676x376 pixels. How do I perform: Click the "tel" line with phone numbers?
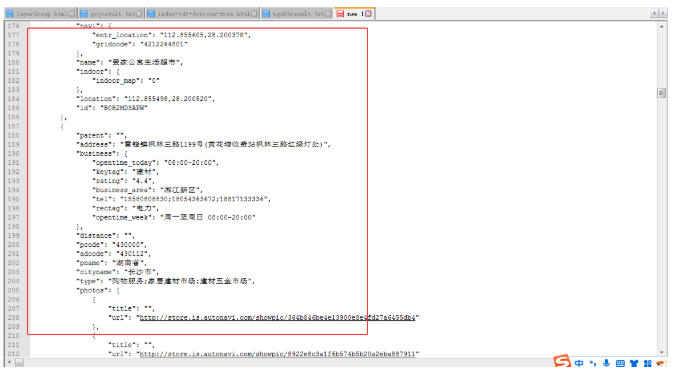click(x=182, y=199)
